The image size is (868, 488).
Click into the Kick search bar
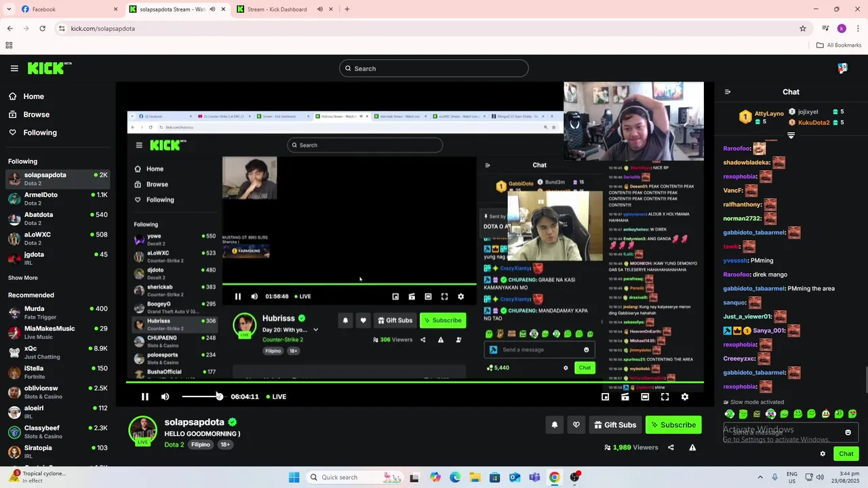(434, 68)
